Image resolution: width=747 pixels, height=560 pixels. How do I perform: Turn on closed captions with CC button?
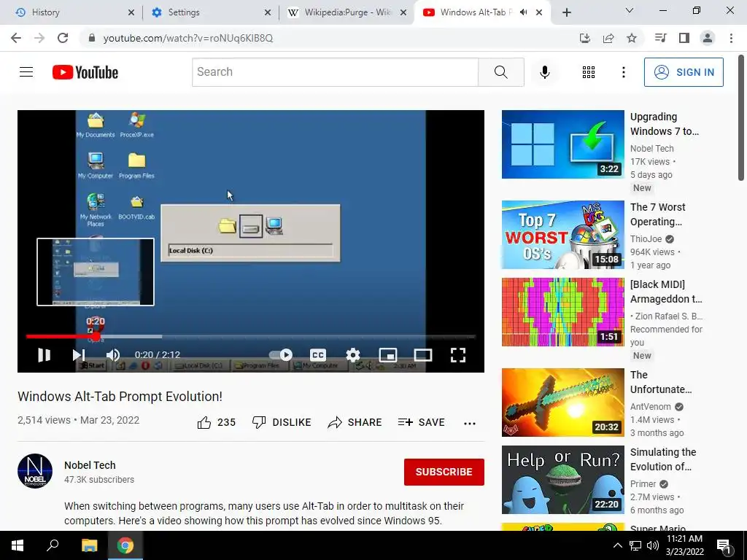click(x=318, y=355)
